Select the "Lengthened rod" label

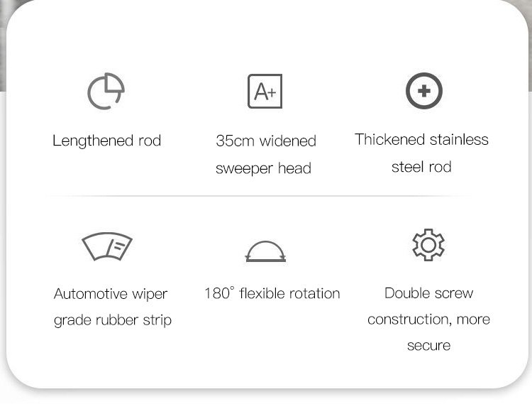(x=107, y=141)
